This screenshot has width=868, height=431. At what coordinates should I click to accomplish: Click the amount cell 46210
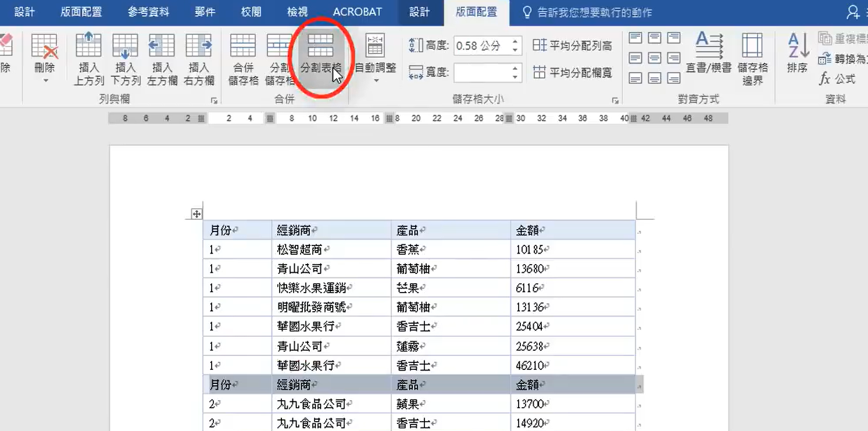point(573,365)
